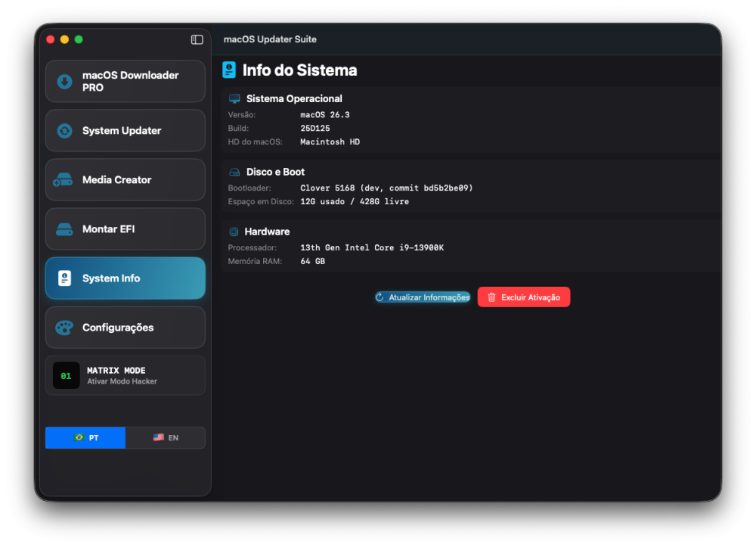Screen dimensions: 756x547
Task: Activate Matrix Mode hacker mode
Action: pyautogui.click(x=125, y=376)
